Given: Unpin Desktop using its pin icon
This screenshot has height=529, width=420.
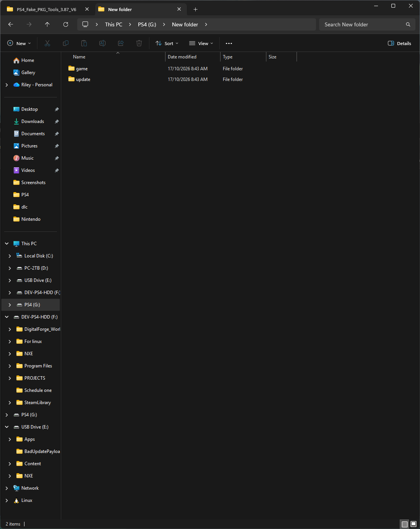Looking at the screenshot, I should (x=57, y=109).
